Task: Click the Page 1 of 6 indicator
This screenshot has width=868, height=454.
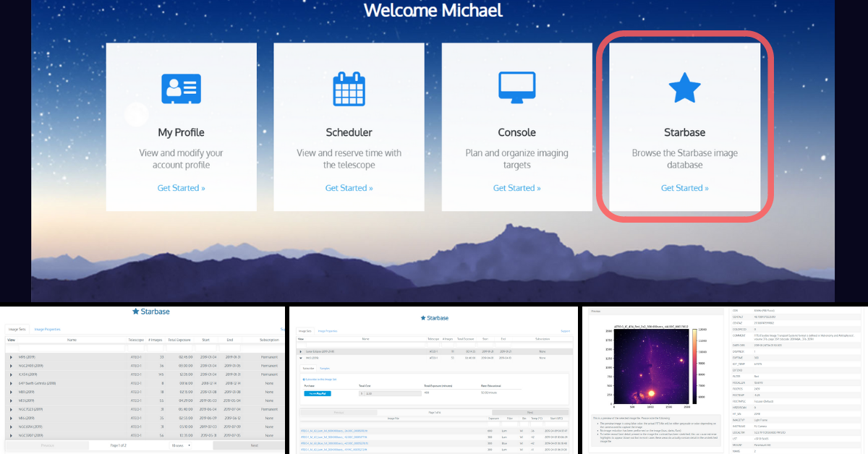Action: (x=435, y=412)
